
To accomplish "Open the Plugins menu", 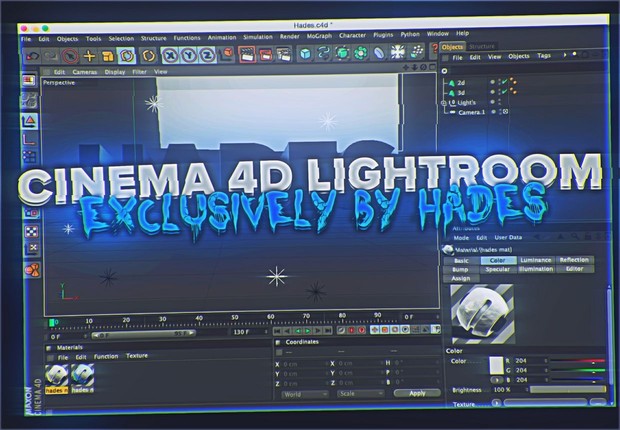I will coord(383,35).
